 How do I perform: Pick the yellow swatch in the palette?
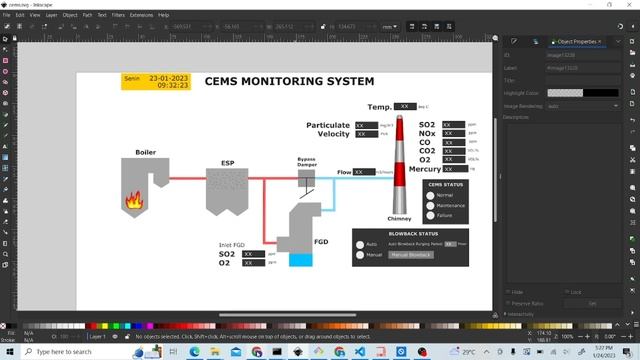[x=104, y=326]
